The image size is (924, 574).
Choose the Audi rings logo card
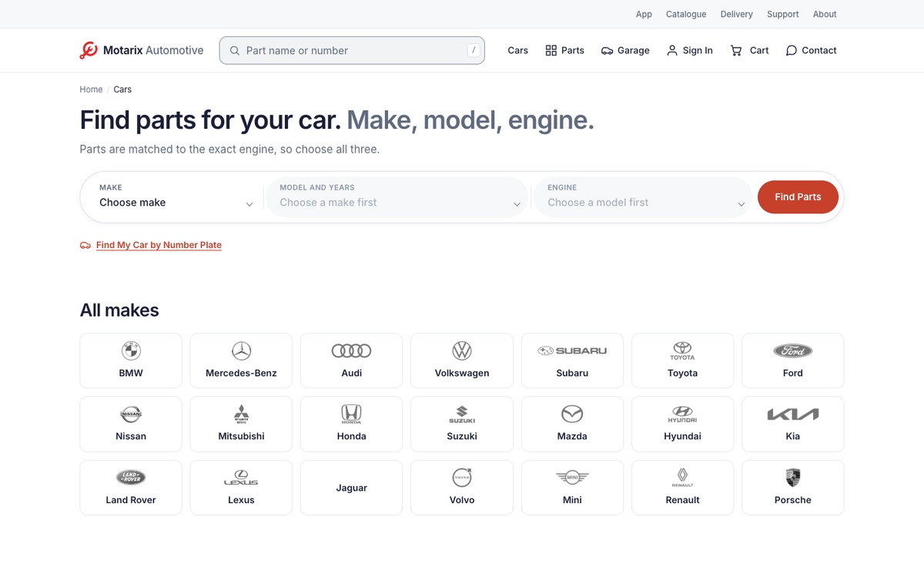click(351, 361)
